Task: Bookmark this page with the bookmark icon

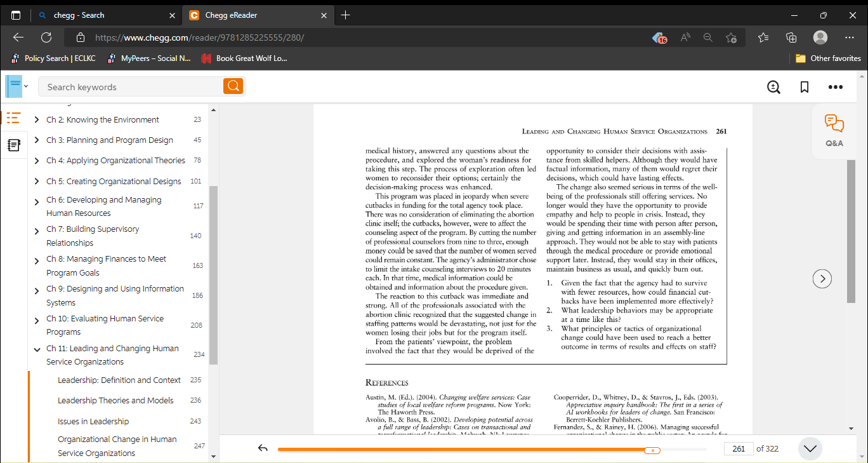Action: coord(804,87)
